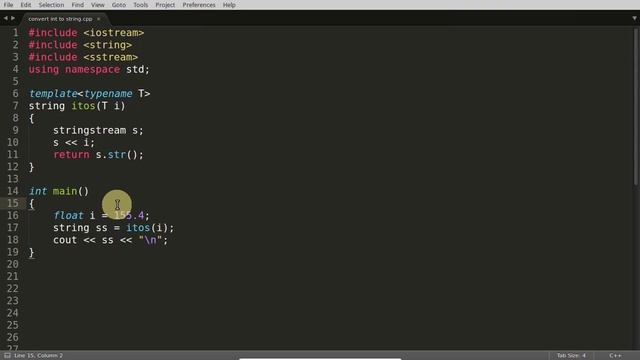The width and height of the screenshot is (640, 360).
Task: Click line number 20 in gutter
Action: (x=13, y=264)
